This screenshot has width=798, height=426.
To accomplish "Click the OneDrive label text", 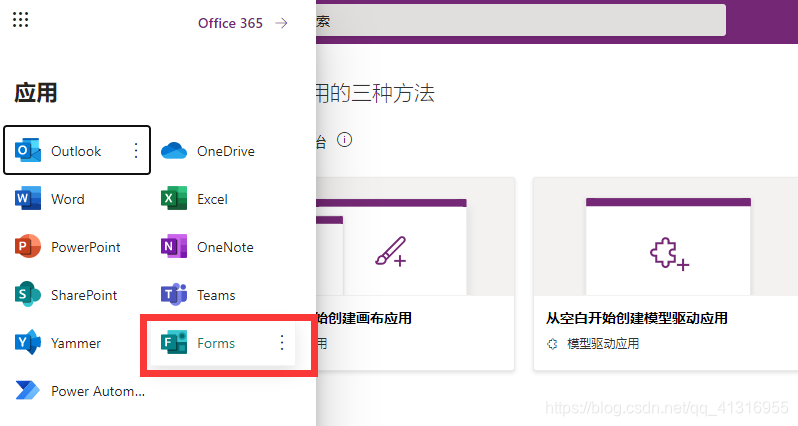I will (226, 151).
